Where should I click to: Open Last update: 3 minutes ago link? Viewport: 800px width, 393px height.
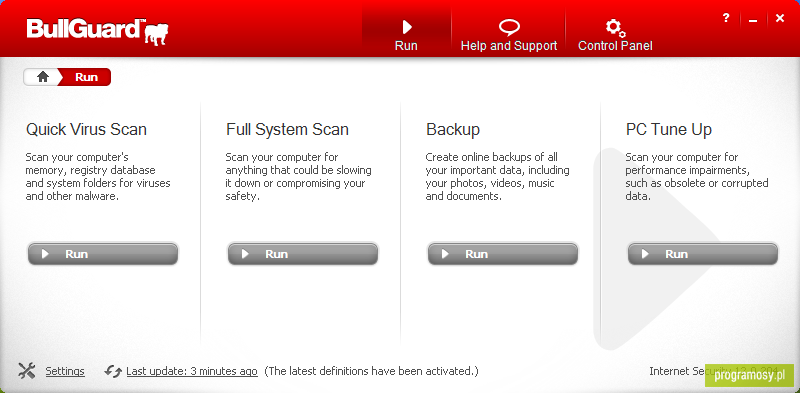(192, 372)
